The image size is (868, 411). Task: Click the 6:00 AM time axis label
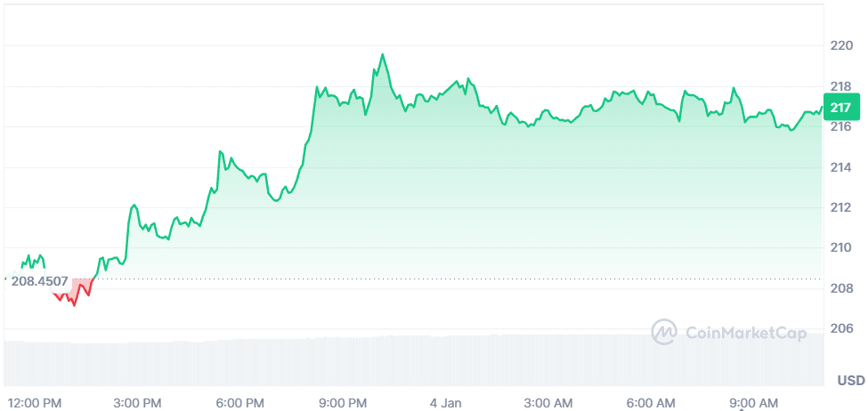tap(651, 402)
